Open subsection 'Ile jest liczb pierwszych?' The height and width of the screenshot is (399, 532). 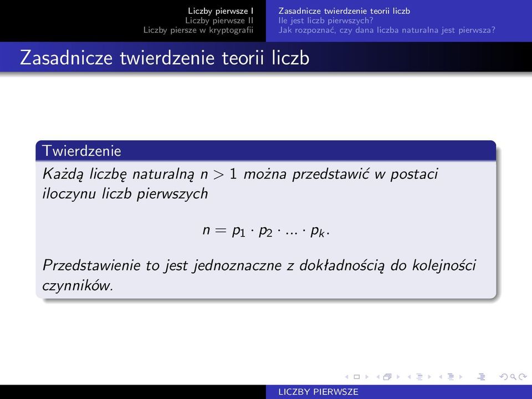[326, 21]
